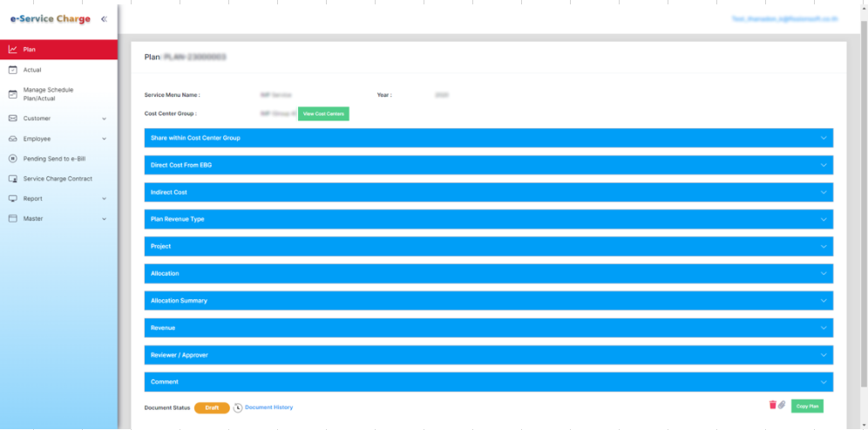Click the Plan chart icon in sidebar
Viewport: 868px width, 430px height.
pos(13,50)
